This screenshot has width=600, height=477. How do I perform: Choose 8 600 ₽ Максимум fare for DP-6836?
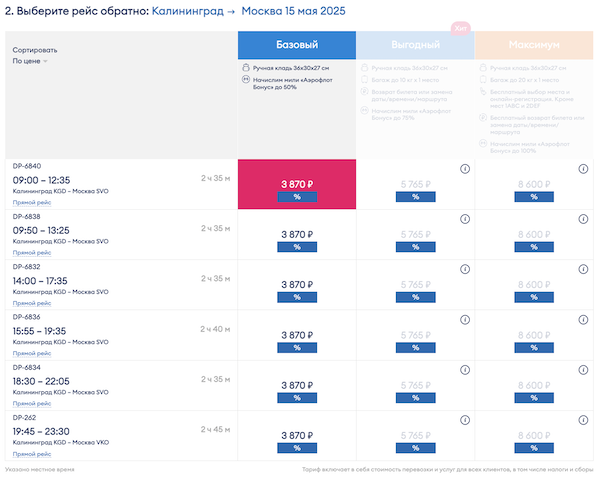click(x=533, y=334)
